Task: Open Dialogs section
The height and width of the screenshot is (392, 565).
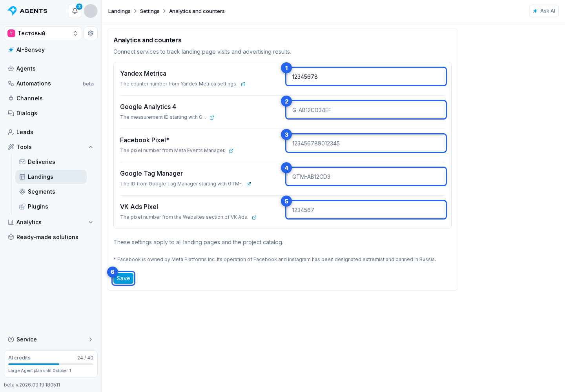Action: 51,113
